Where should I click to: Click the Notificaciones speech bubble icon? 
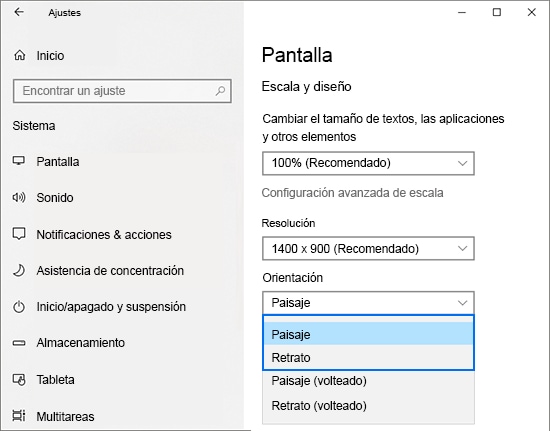point(19,234)
